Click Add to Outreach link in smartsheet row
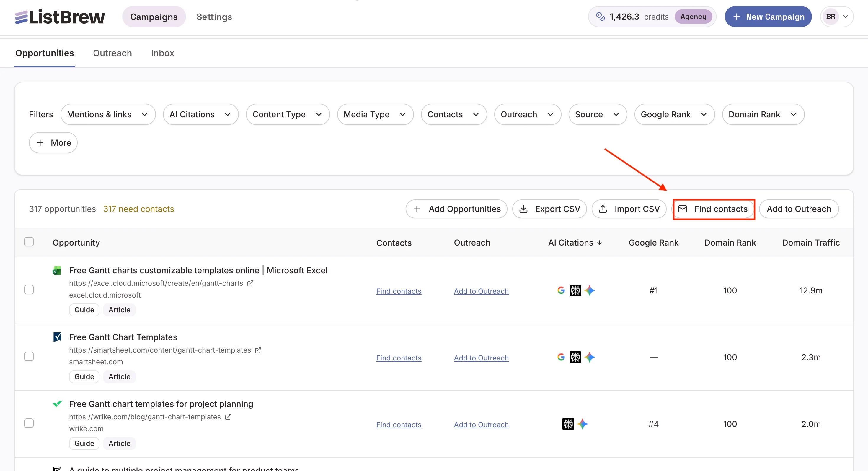This screenshot has height=471, width=868. coord(481,358)
